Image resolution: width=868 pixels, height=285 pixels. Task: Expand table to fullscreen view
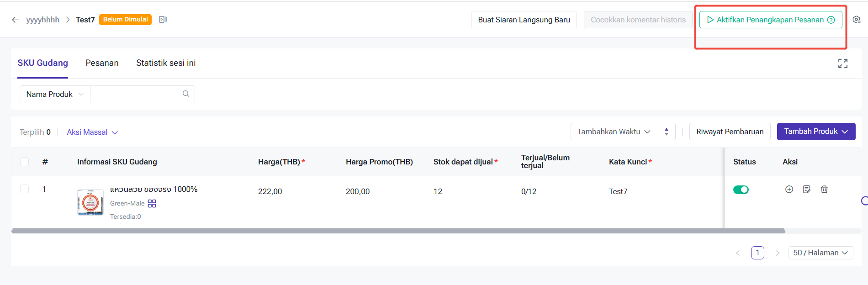[x=843, y=63]
